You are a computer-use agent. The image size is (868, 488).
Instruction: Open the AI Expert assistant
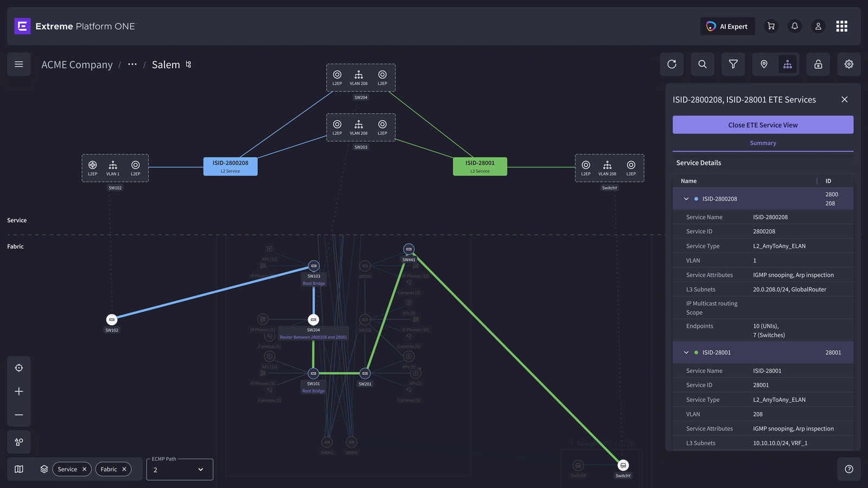[x=727, y=26]
